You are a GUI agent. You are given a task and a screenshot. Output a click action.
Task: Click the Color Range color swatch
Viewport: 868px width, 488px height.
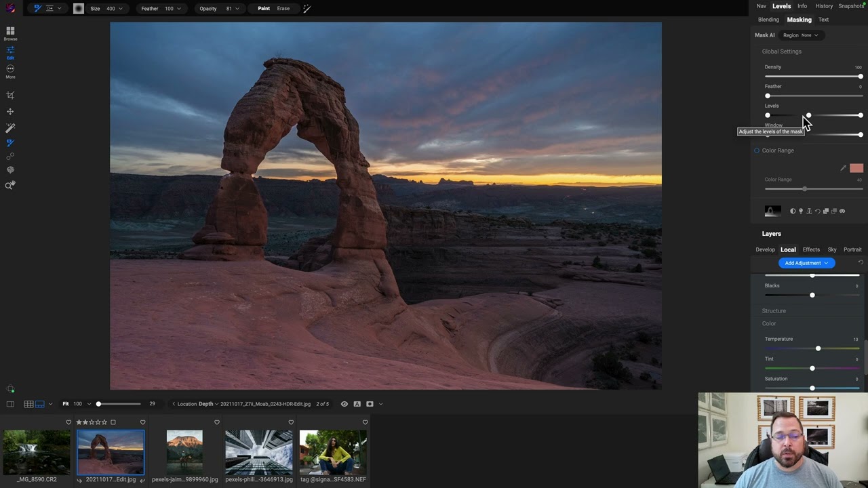coord(856,168)
